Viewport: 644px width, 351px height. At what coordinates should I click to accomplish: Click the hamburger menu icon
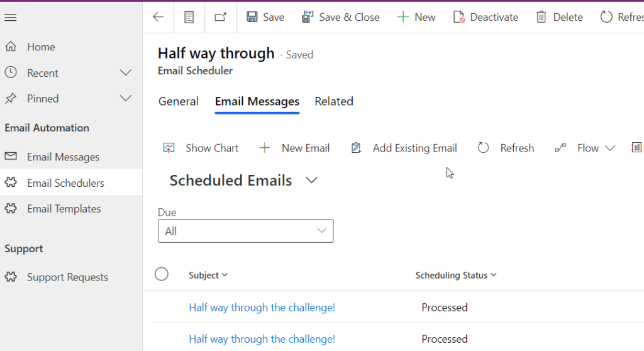coord(11,17)
